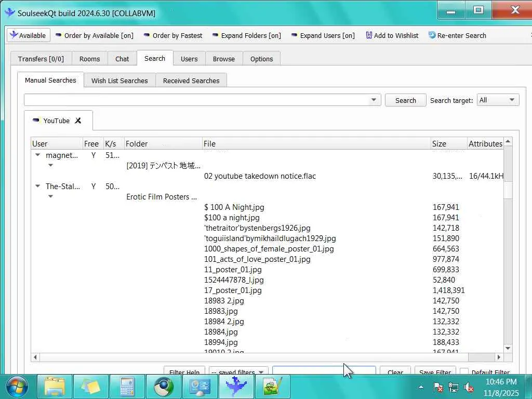Select the Wish List Searches tab
Image resolution: width=532 pixels, height=399 pixels.
pos(119,81)
